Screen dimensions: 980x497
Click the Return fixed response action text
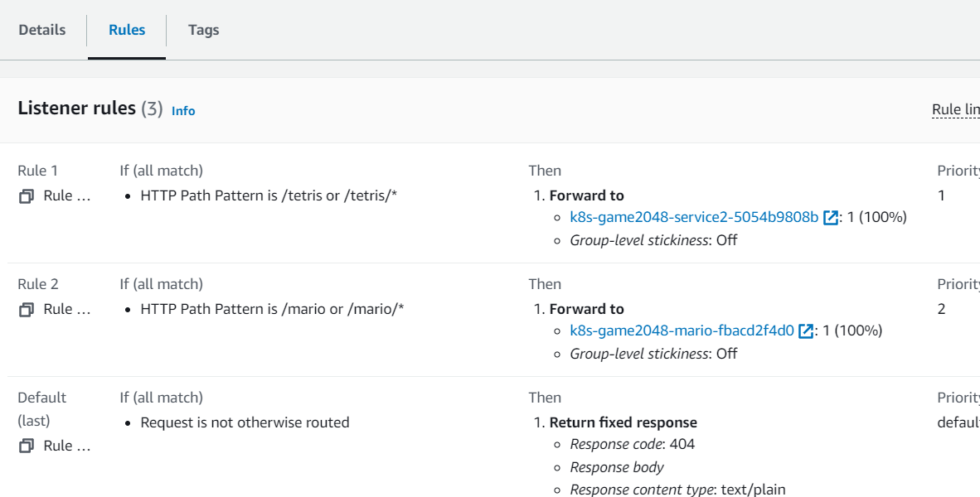623,422
